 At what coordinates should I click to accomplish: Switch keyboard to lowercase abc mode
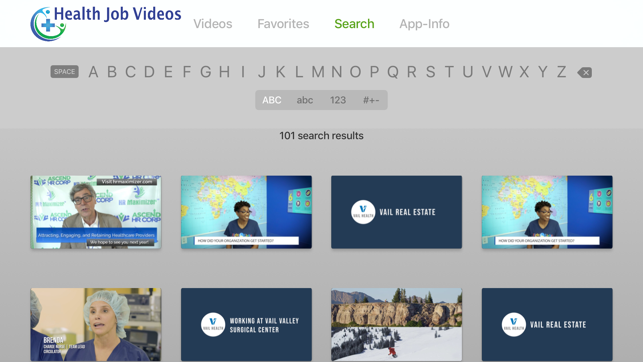[x=305, y=100]
